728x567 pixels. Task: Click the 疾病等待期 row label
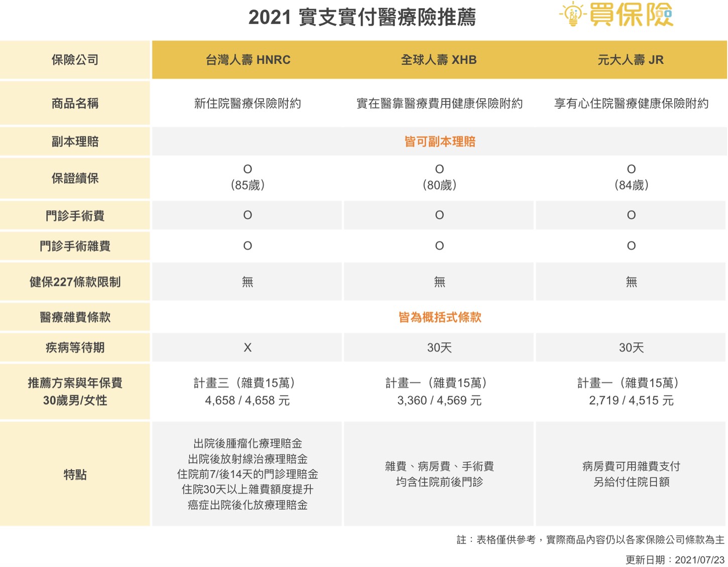[75, 347]
